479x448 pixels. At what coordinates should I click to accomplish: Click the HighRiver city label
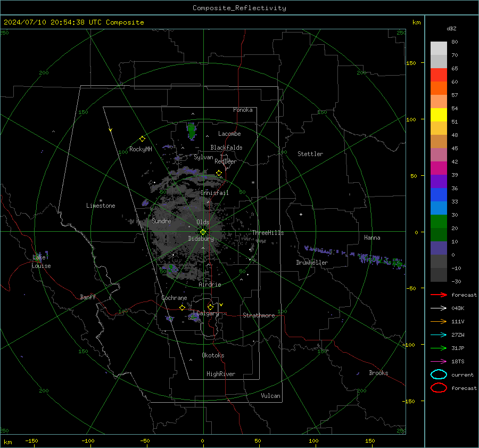[x=221, y=374]
